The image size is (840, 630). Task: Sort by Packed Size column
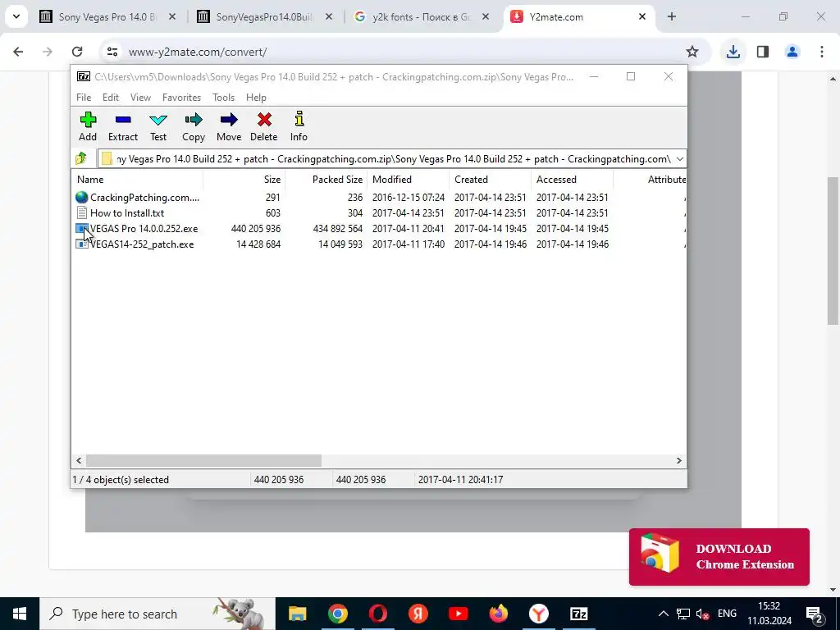326,180
